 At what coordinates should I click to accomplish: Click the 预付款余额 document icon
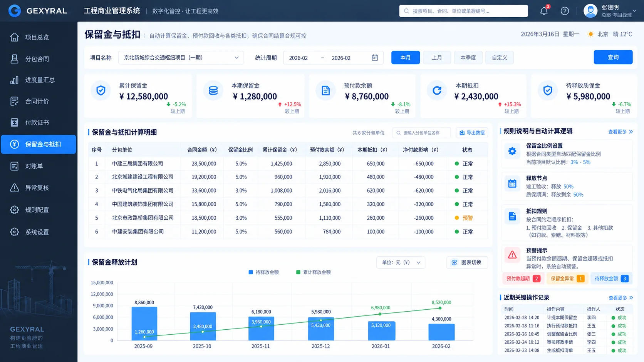tap(325, 90)
